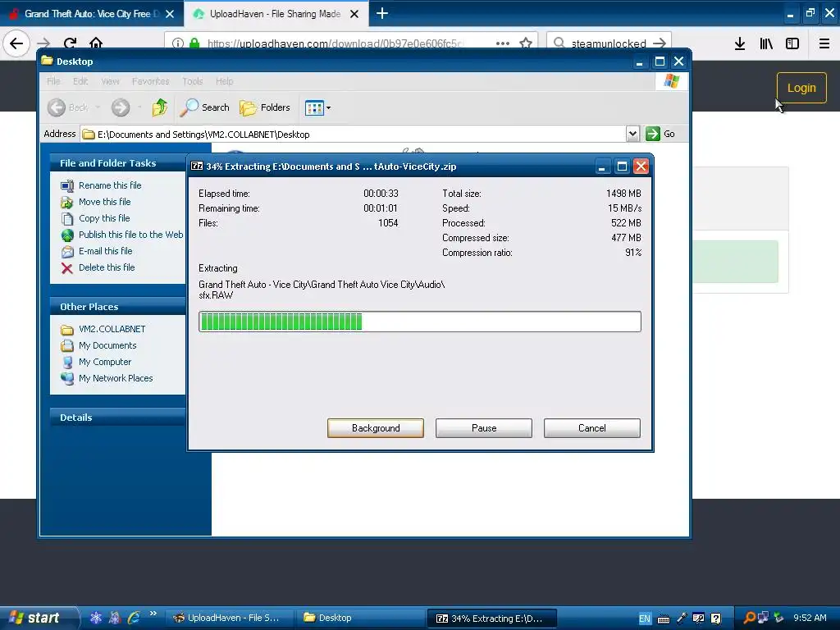Open Firefox downloads arrow icon
Image resolution: width=840 pixels, height=630 pixels.
740,43
